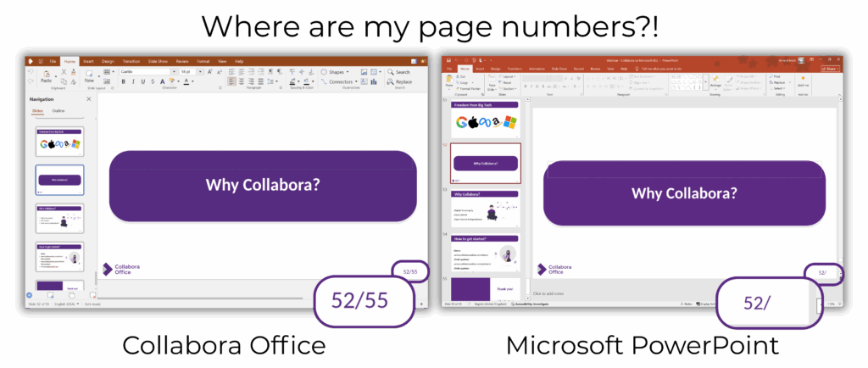Open the Animations tab in PowerPoint
868x368 pixels.
(x=537, y=69)
